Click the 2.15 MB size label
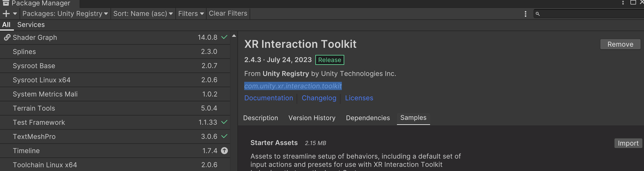The image size is (644, 171). (315, 143)
